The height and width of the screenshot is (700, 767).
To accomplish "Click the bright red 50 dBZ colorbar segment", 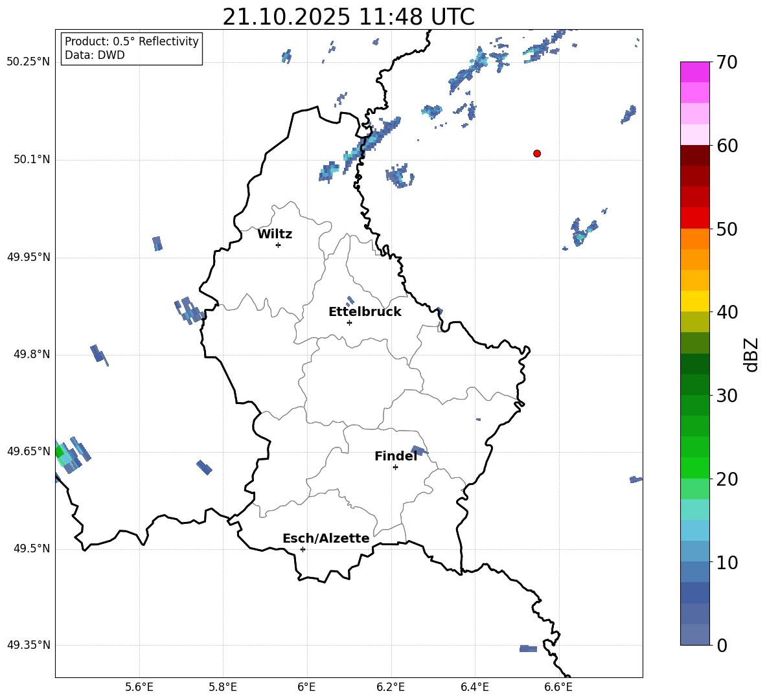I will [x=694, y=218].
